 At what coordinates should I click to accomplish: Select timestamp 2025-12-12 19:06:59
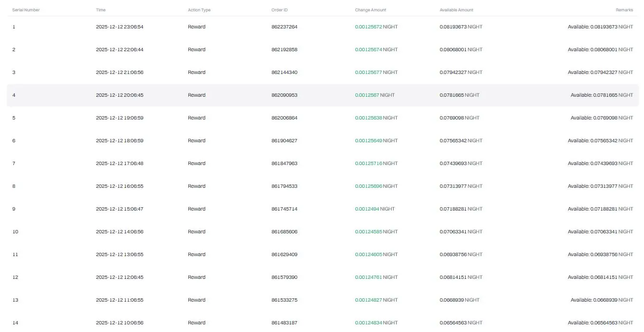pyautogui.click(x=120, y=118)
